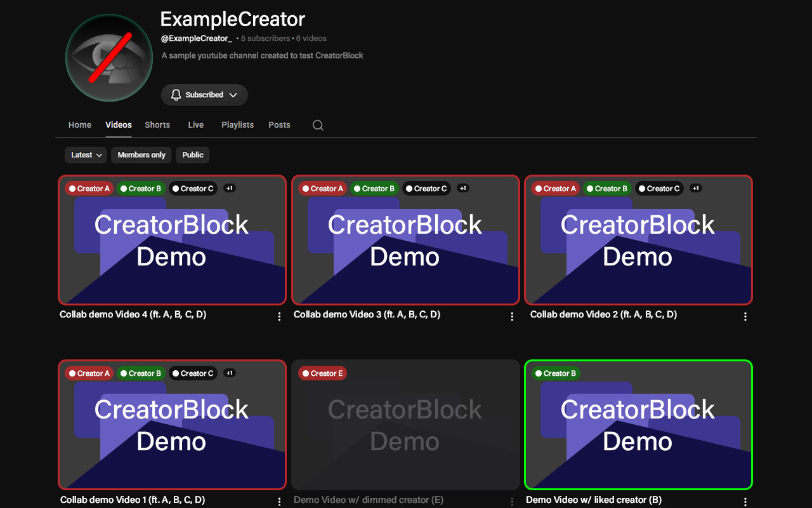This screenshot has width=812, height=508.
Task: Play Collab demo Video 3 thumbnail
Action: pyautogui.click(x=405, y=240)
